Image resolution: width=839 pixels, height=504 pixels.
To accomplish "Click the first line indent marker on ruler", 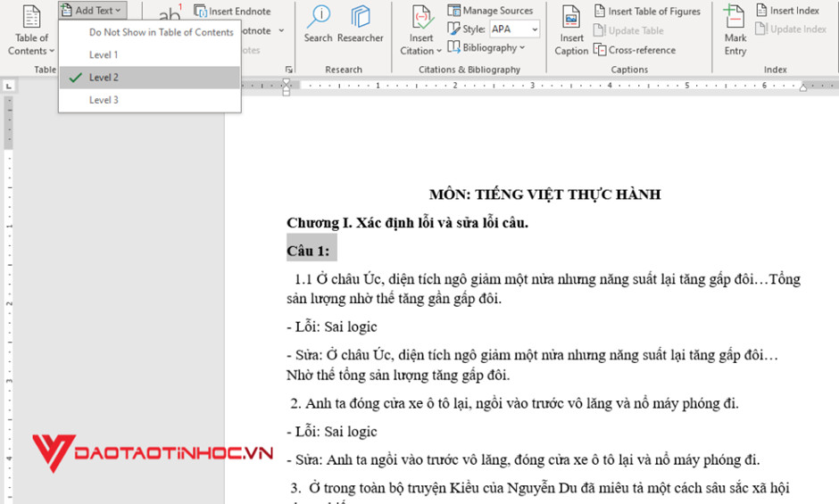I will pos(287,82).
